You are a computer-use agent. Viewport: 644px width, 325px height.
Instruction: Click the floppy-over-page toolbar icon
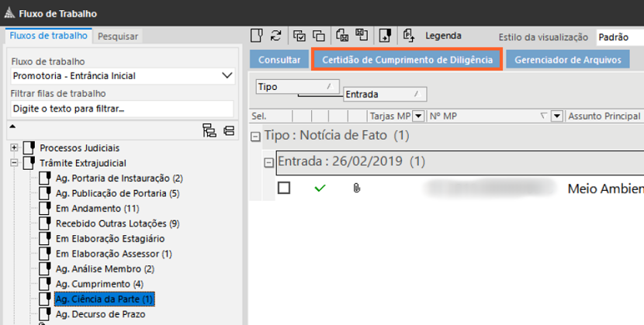pyautogui.click(x=362, y=35)
